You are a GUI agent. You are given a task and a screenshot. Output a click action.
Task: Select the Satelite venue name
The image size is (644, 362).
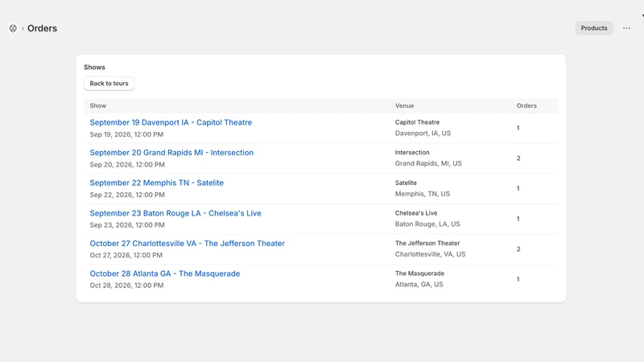pos(406,183)
